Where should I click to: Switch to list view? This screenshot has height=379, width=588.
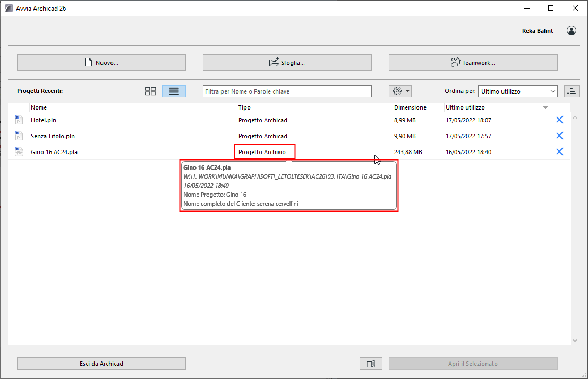174,91
